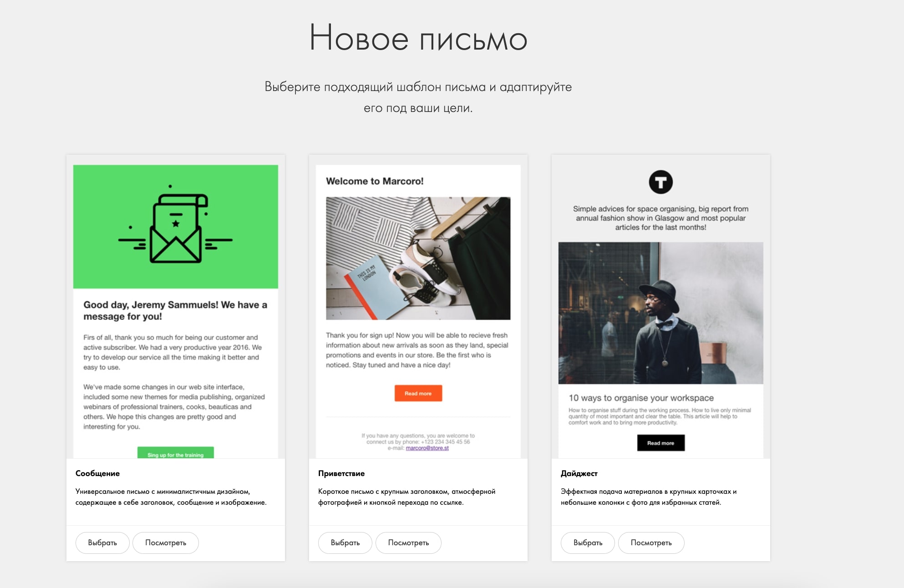Image resolution: width=904 pixels, height=588 pixels.
Task: Choose the Сообщение template with Выбрать
Action: point(102,542)
